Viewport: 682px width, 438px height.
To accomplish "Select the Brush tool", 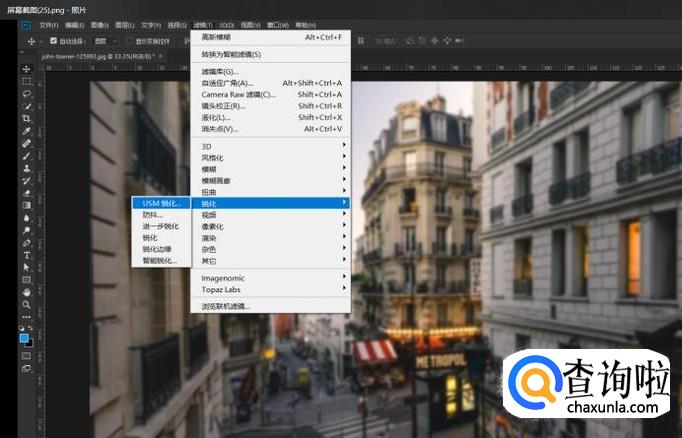I will click(x=27, y=156).
